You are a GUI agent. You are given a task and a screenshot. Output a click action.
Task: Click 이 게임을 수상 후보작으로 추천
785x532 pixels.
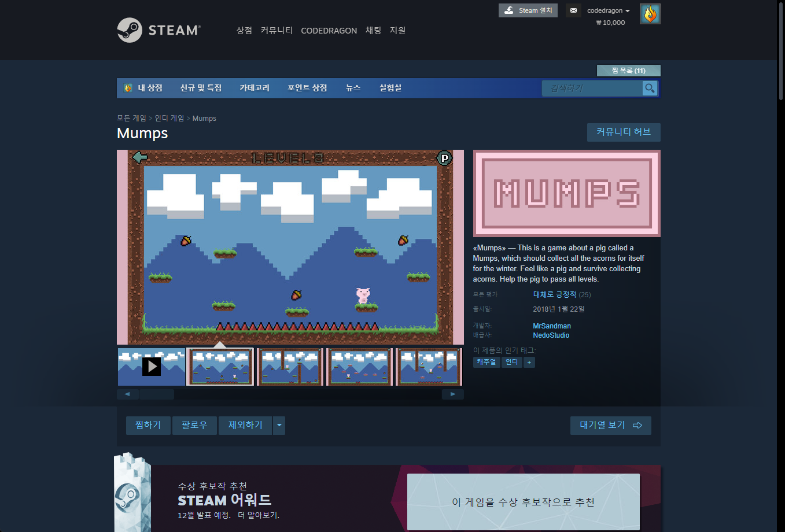(x=524, y=502)
